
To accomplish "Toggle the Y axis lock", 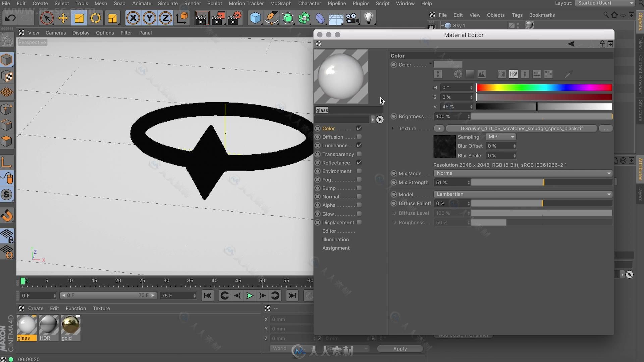I will [149, 18].
